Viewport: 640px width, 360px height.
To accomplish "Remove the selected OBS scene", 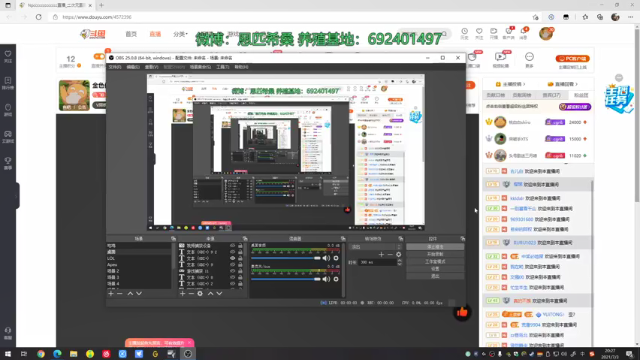I will pyautogui.click(x=120, y=293).
